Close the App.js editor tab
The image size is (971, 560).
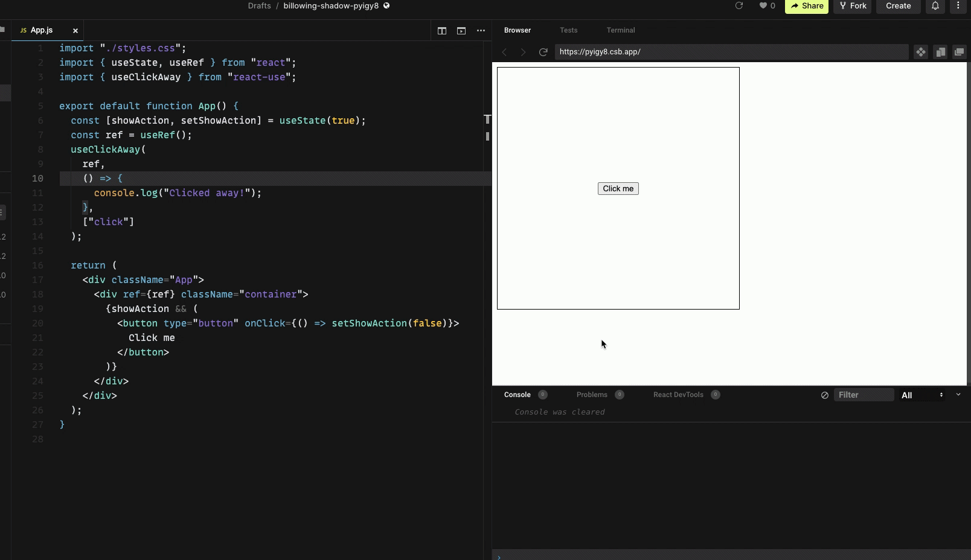(x=75, y=30)
